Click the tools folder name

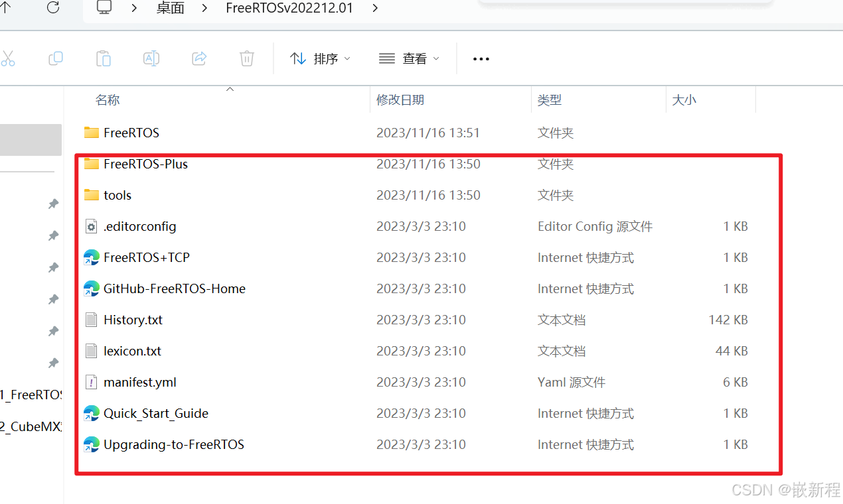pyautogui.click(x=117, y=195)
